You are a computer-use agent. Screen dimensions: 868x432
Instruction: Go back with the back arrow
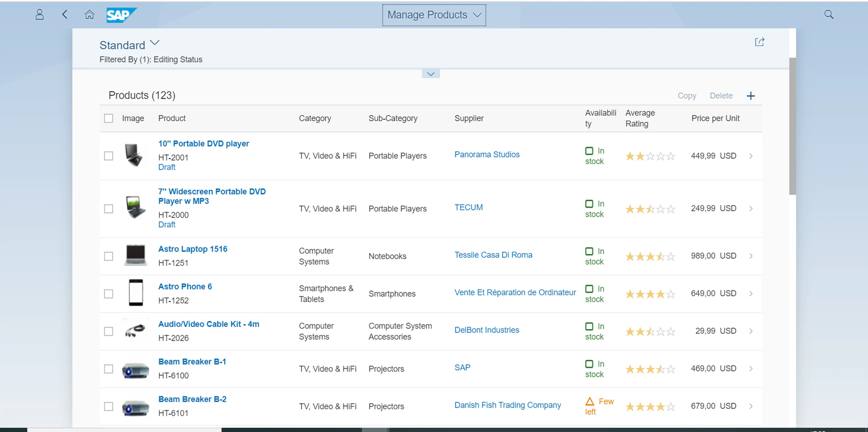coord(65,14)
